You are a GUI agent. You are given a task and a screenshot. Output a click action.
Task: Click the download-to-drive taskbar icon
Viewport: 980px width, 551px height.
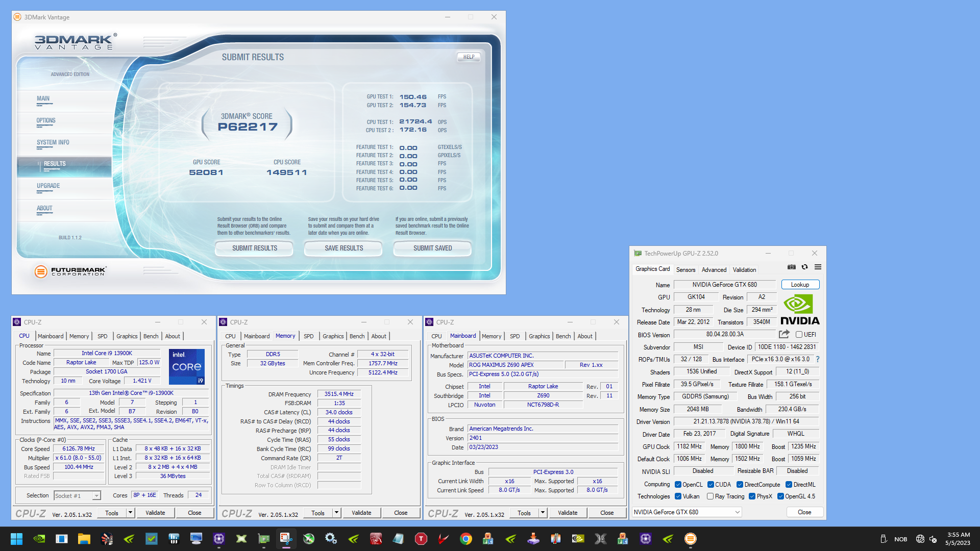[x=533, y=539]
